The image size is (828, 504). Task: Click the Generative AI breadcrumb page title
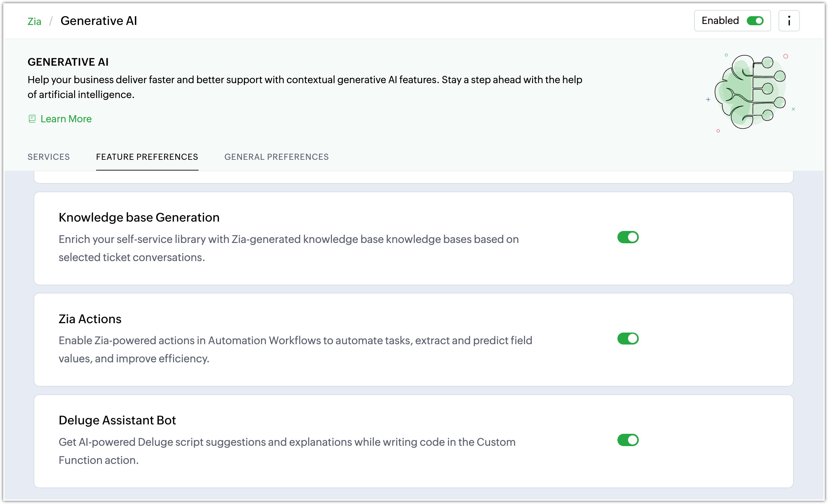pyautogui.click(x=99, y=21)
